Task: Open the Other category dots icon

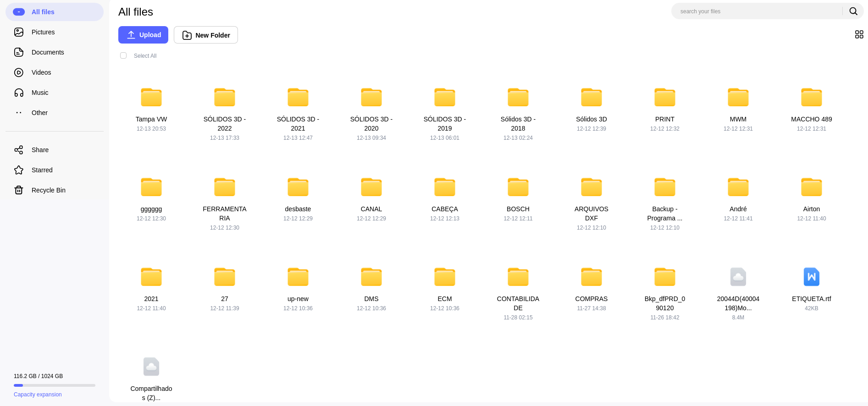Action: point(19,113)
